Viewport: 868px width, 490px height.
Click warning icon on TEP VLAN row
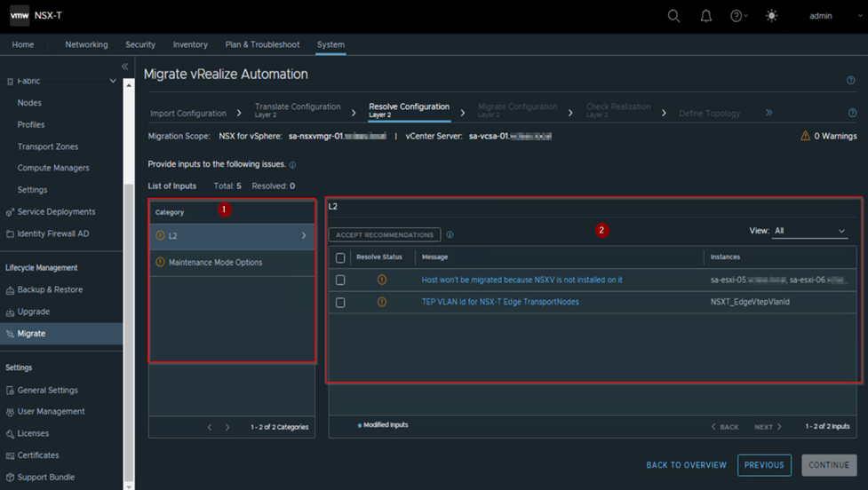(382, 302)
